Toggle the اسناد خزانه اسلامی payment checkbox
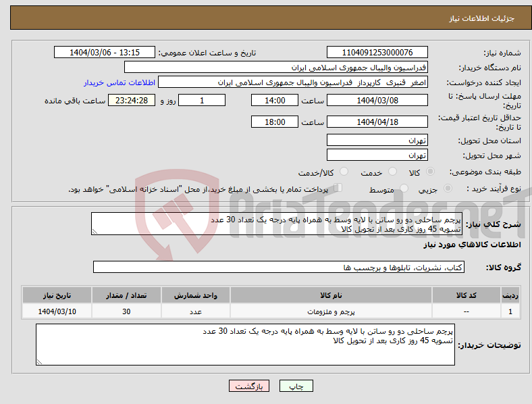532x404 pixels. [338, 188]
